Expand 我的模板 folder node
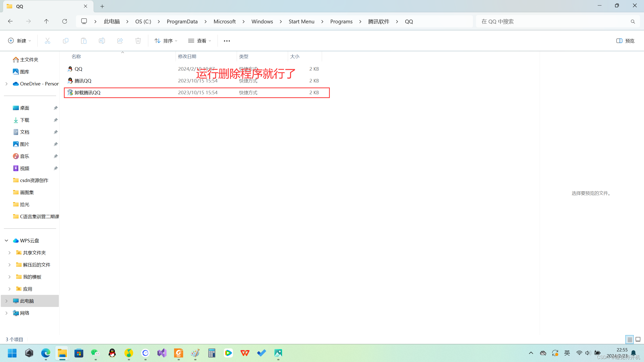Viewport: 644px width, 362px height. click(10, 277)
